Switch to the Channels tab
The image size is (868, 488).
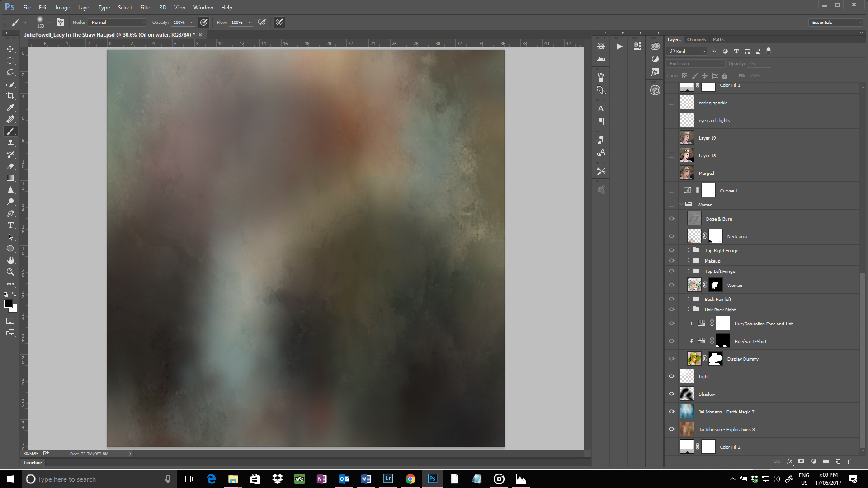point(696,39)
